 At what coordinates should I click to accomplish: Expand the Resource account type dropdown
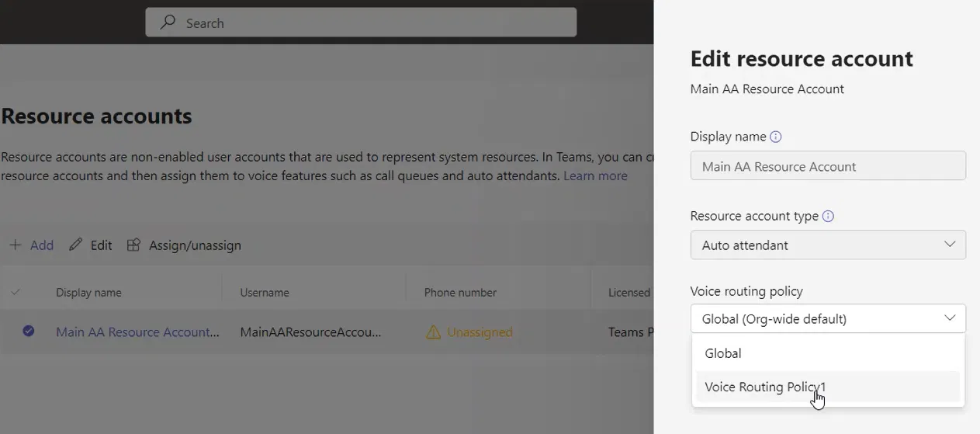click(827, 245)
